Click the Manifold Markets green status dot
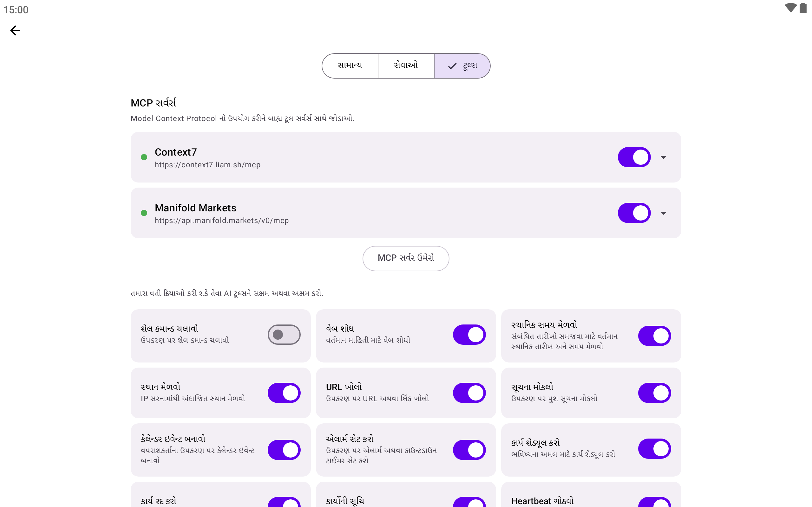This screenshot has height=507, width=812. 144,213
